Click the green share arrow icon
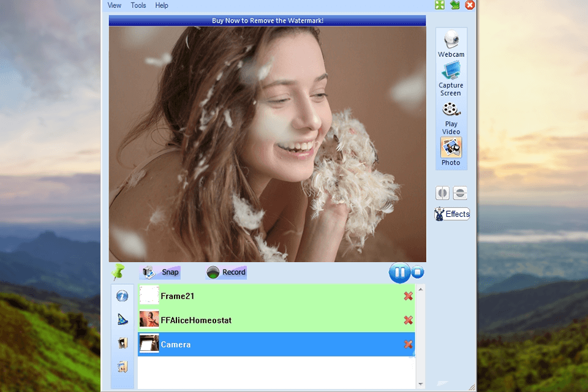588x392 pixels. [x=454, y=5]
